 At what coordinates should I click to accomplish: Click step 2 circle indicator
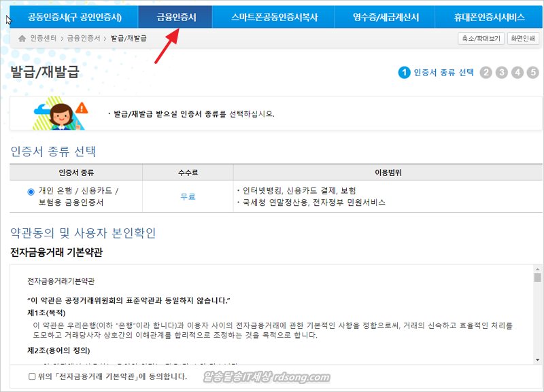pyautogui.click(x=486, y=73)
